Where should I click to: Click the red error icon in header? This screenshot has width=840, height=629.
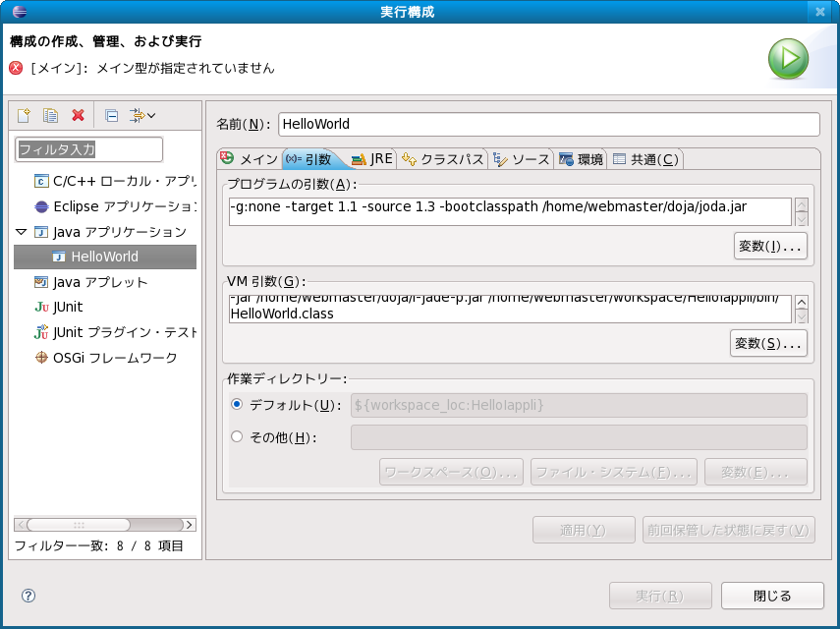pos(16,68)
